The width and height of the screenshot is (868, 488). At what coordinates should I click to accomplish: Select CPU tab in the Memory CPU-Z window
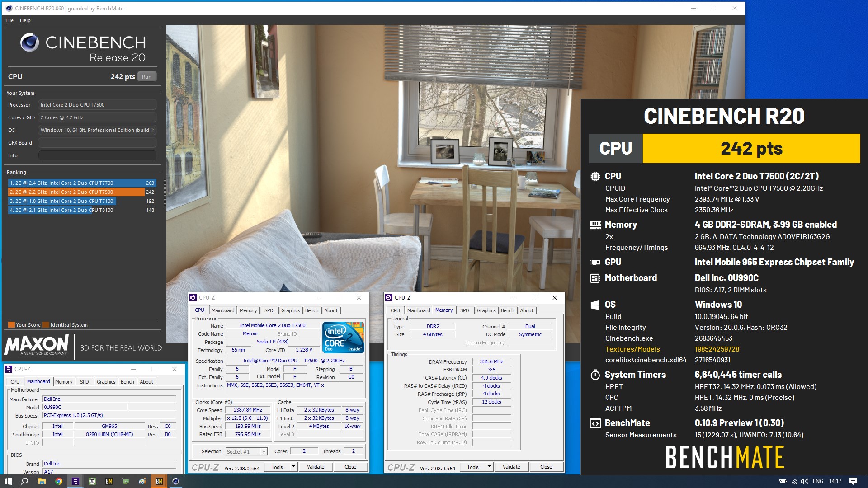(x=395, y=310)
